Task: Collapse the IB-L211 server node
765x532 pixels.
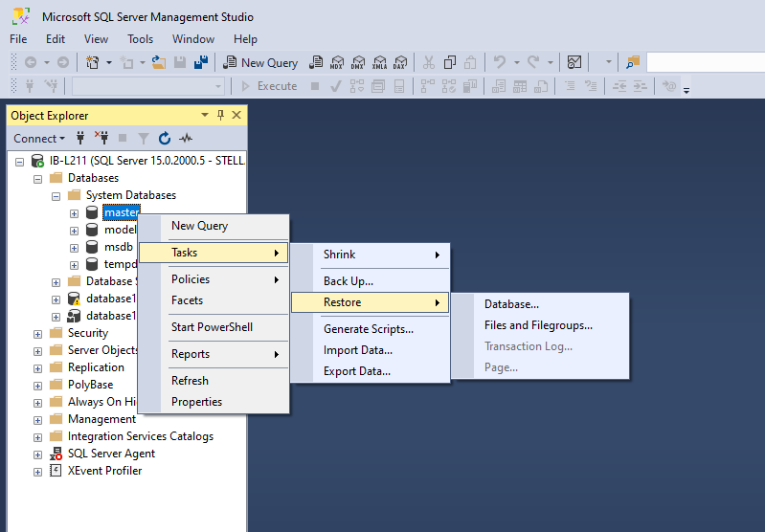Action: pos(19,162)
